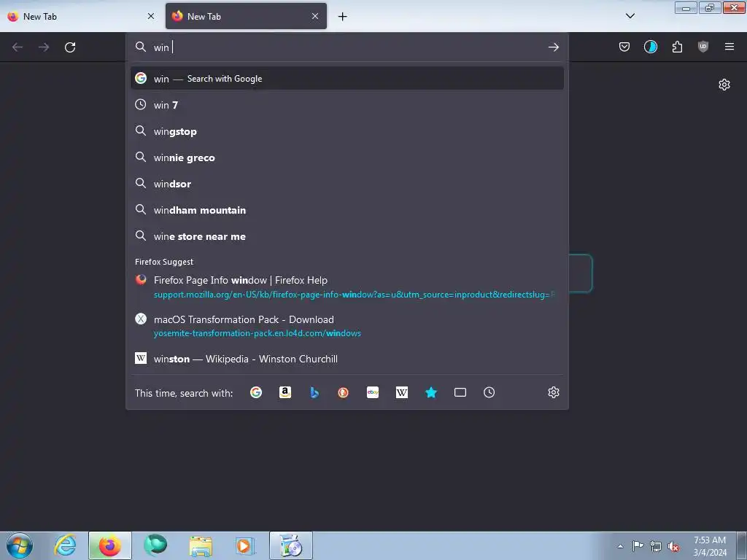Search history via clock icon
This screenshot has height=560, width=747.
pos(489,392)
